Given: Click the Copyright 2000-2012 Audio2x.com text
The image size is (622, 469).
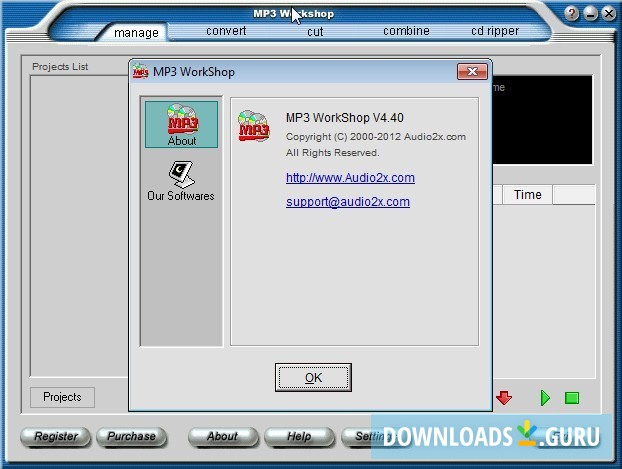Looking at the screenshot, I should (376, 137).
